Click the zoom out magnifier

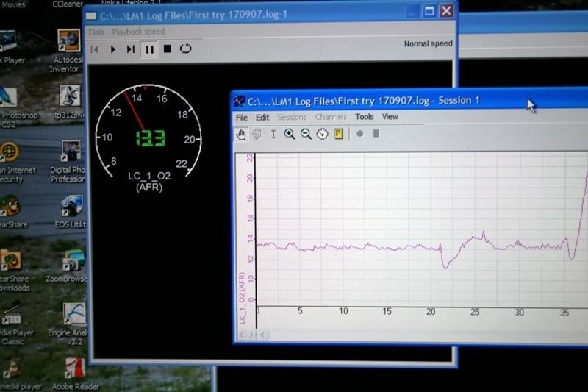[306, 134]
